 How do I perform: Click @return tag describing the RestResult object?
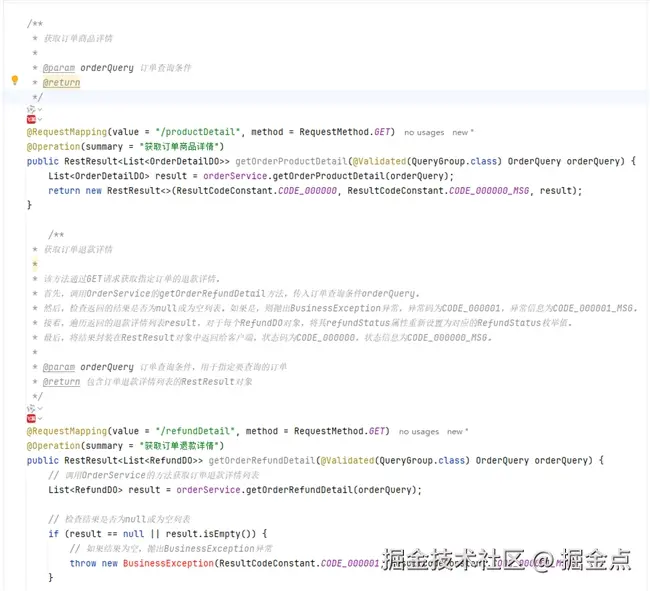pyautogui.click(x=61, y=382)
